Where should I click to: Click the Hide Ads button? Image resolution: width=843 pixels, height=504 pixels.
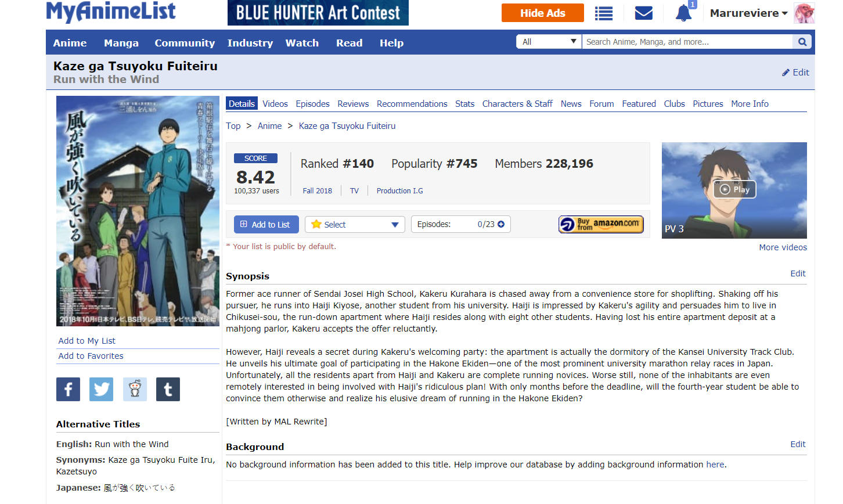pos(543,13)
